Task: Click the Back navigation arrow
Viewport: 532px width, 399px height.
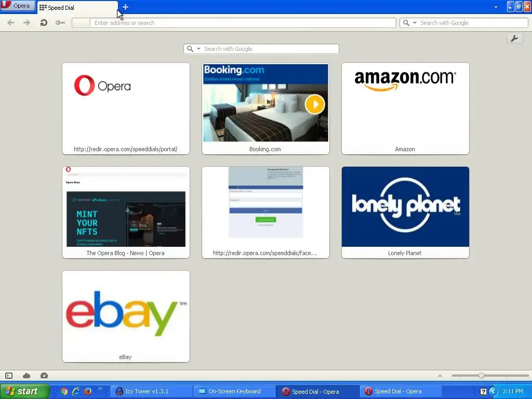Action: click(x=11, y=23)
